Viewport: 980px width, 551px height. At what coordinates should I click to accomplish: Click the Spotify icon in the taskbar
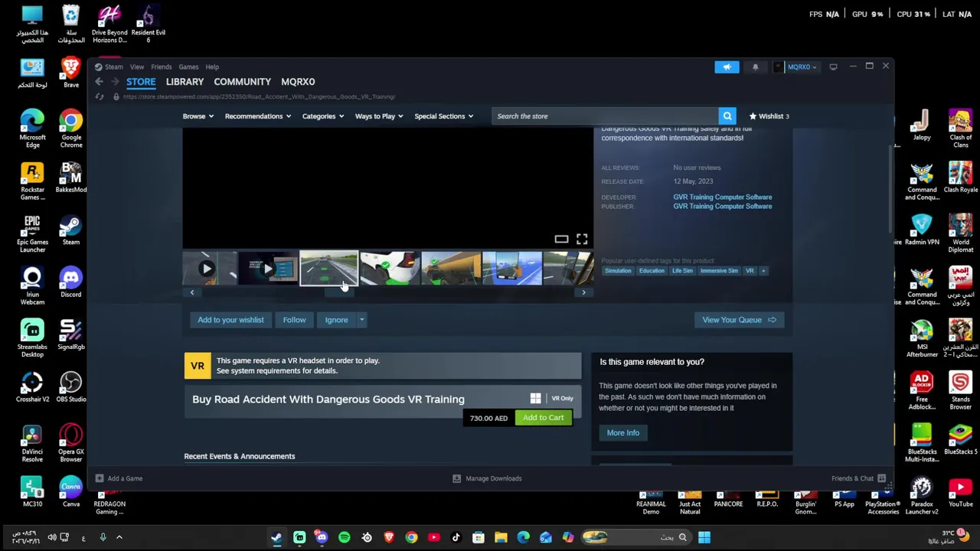[344, 537]
